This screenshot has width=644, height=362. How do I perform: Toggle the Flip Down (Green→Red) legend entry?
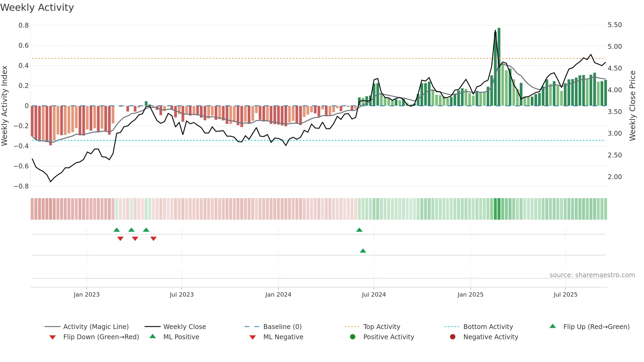pyautogui.click(x=94, y=337)
